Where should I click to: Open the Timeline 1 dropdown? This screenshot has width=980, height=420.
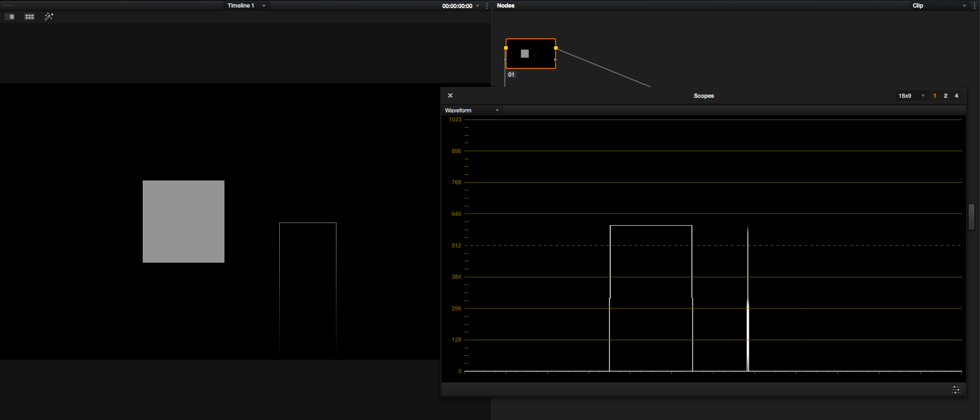coord(247,6)
